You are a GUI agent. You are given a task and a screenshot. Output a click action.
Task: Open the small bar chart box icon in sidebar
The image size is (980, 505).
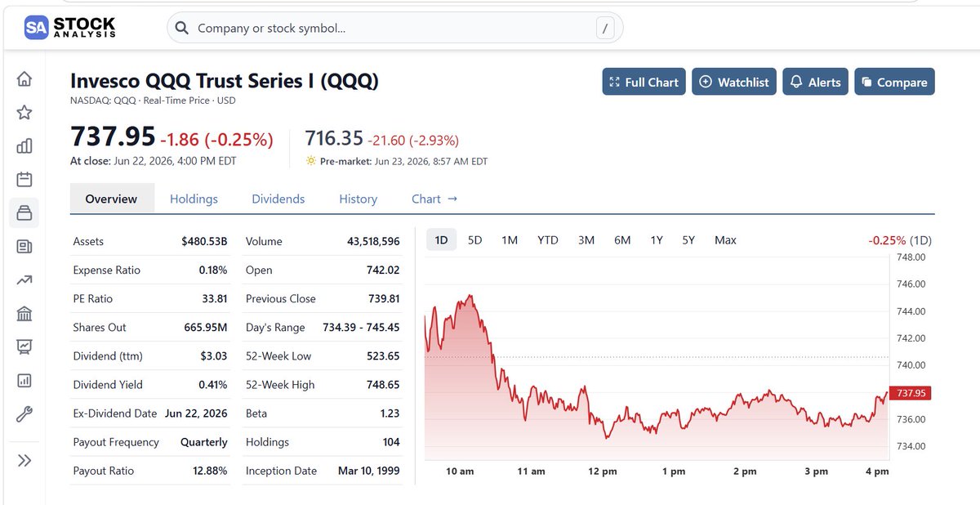[x=24, y=381]
